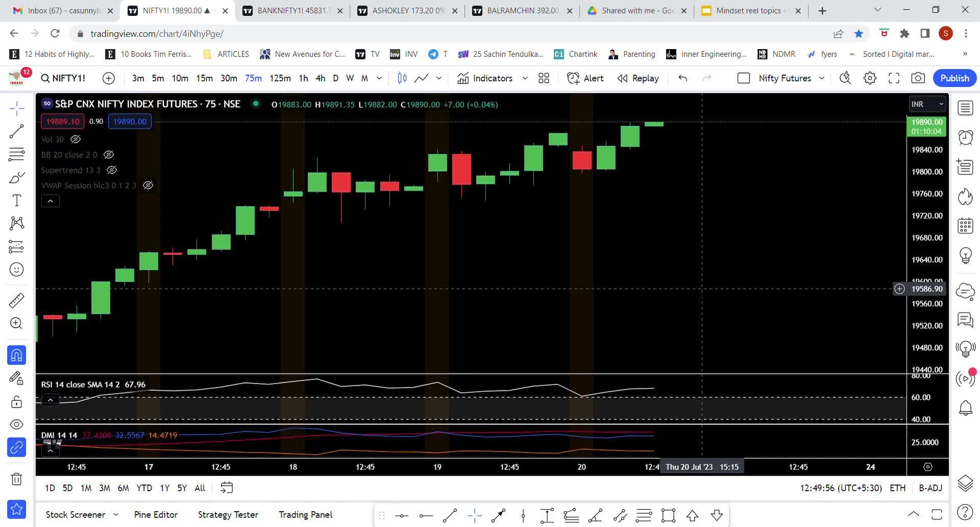Viewport: 980px width, 527px height.
Task: Select the 1h timeframe
Action: 303,78
